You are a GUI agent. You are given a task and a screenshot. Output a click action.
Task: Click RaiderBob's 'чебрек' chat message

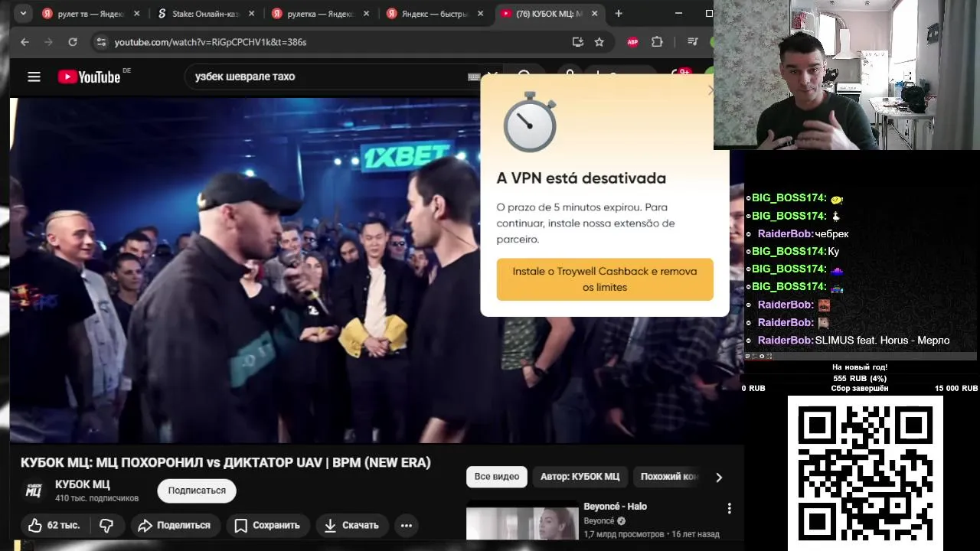[831, 234]
